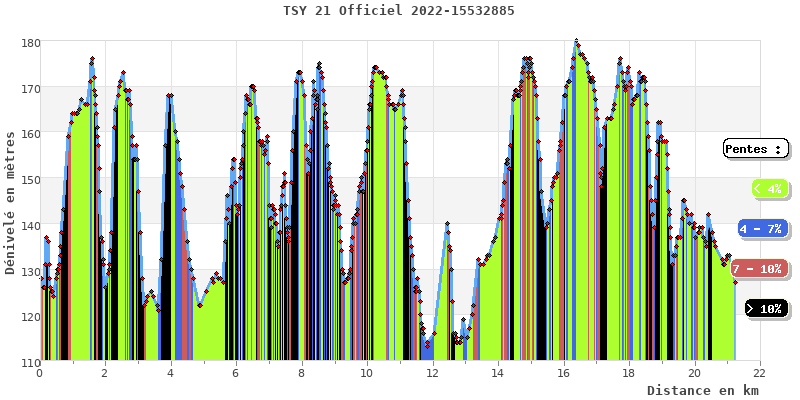Click the chart title 'TSY 21 Officiel 2022-15532885'
This screenshot has width=800, height=400.
coord(399,11)
